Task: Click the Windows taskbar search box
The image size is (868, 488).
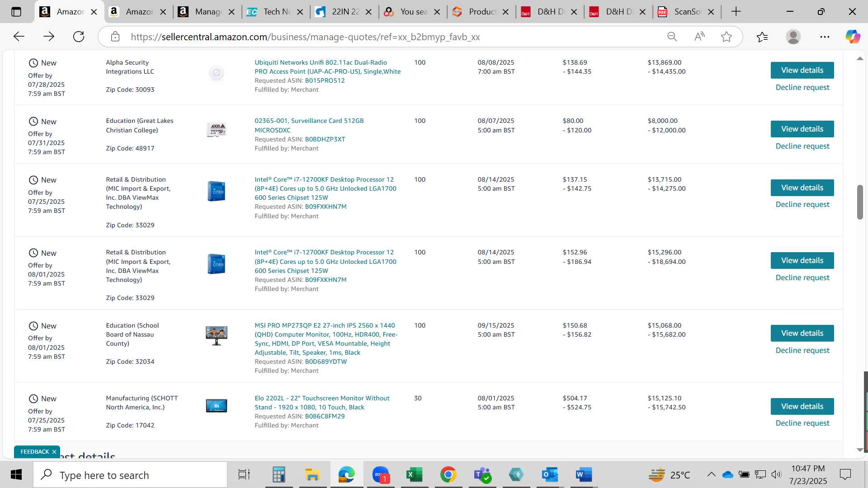Action: [x=131, y=475]
